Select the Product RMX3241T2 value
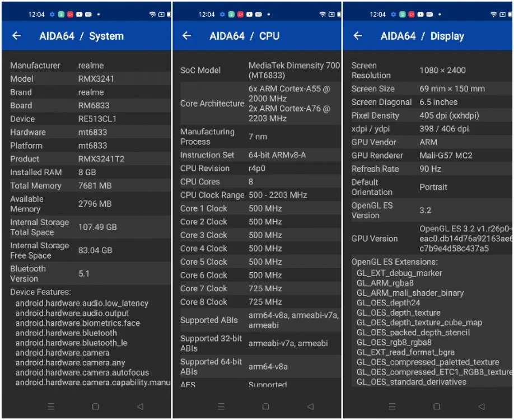 pyautogui.click(x=101, y=159)
